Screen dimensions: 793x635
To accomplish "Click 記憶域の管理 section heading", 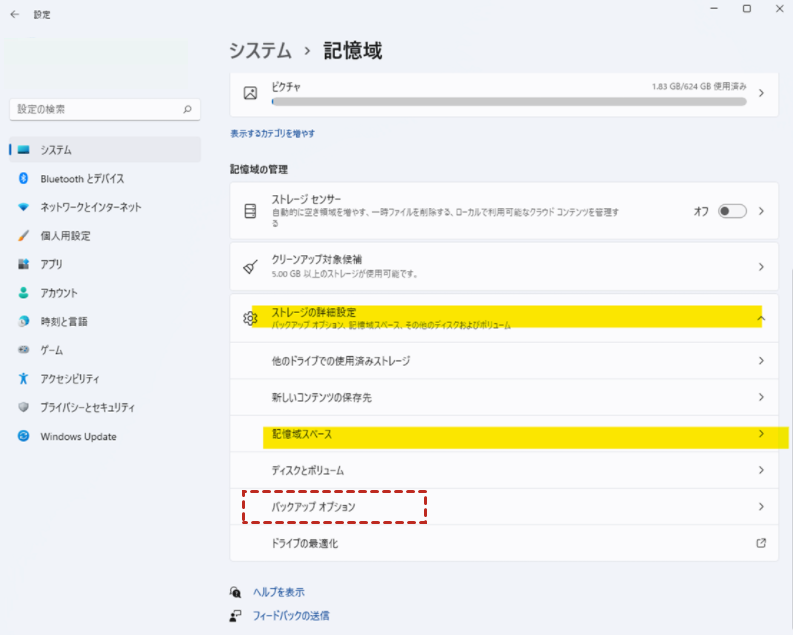I will (259, 169).
